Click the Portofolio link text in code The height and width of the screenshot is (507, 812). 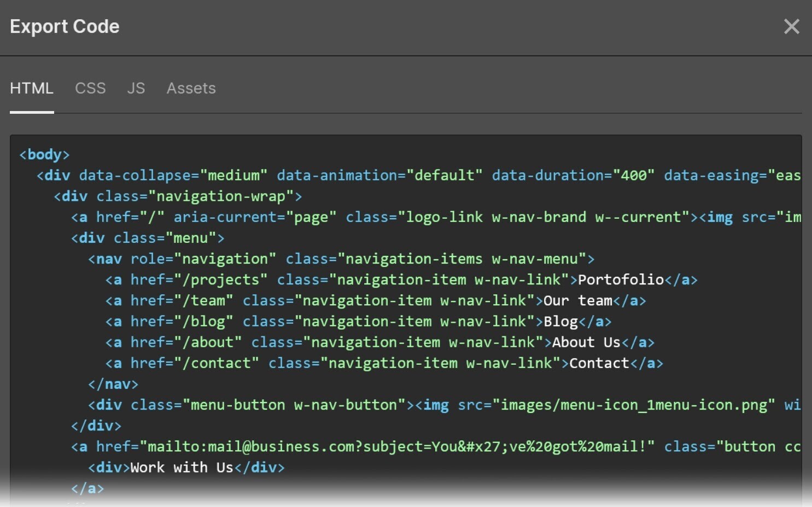coord(620,279)
